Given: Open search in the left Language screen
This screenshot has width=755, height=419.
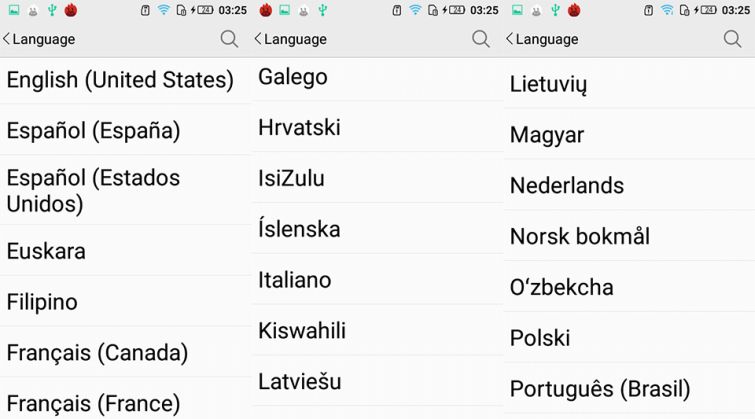Looking at the screenshot, I should click(x=229, y=39).
